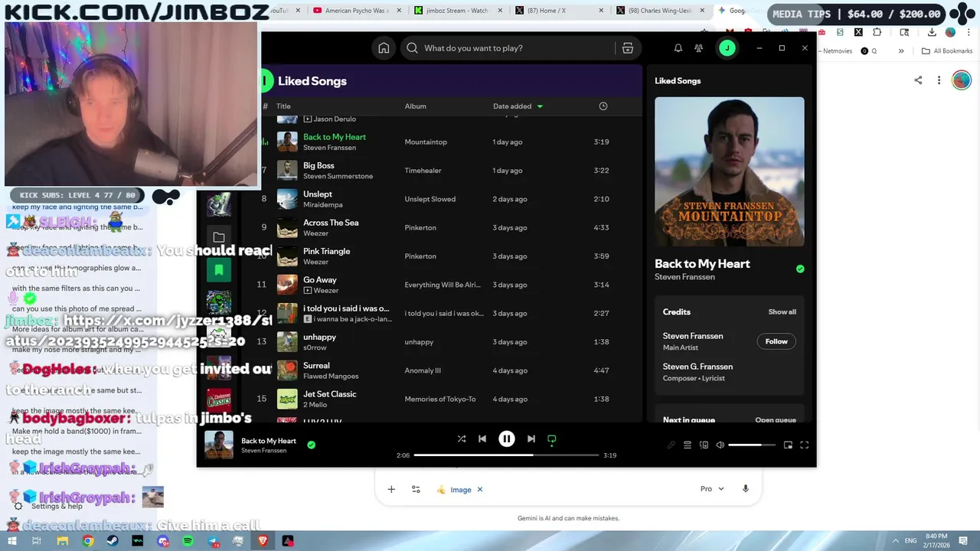Open Gemini three-dot options menu
Screen dimensions: 980x551
point(939,80)
